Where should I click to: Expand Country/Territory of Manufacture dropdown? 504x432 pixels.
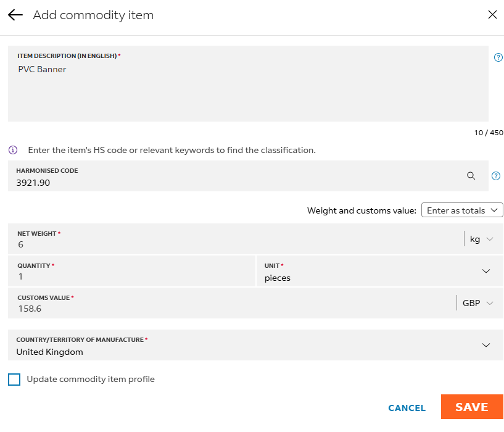(485, 345)
